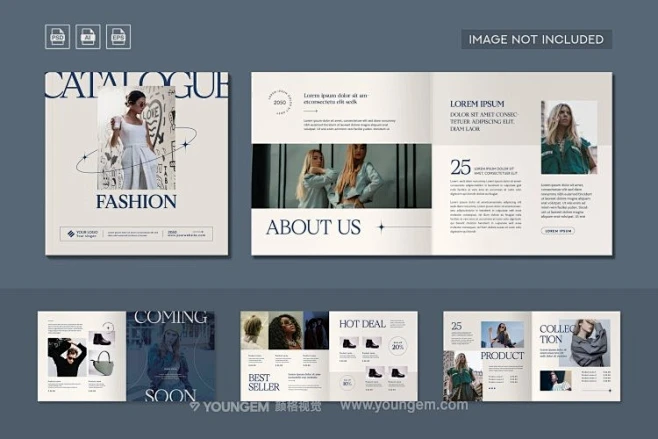The height and width of the screenshot is (439, 658).
Task: Click the four-point star beside About Us
Action: [x=380, y=226]
